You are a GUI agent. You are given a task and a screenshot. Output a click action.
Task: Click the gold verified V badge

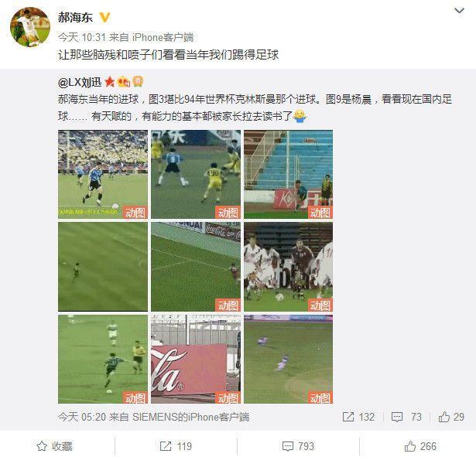click(x=104, y=17)
